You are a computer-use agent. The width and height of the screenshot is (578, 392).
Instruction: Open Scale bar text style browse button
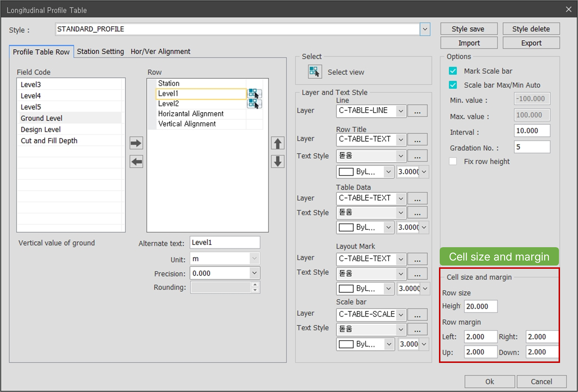point(417,329)
